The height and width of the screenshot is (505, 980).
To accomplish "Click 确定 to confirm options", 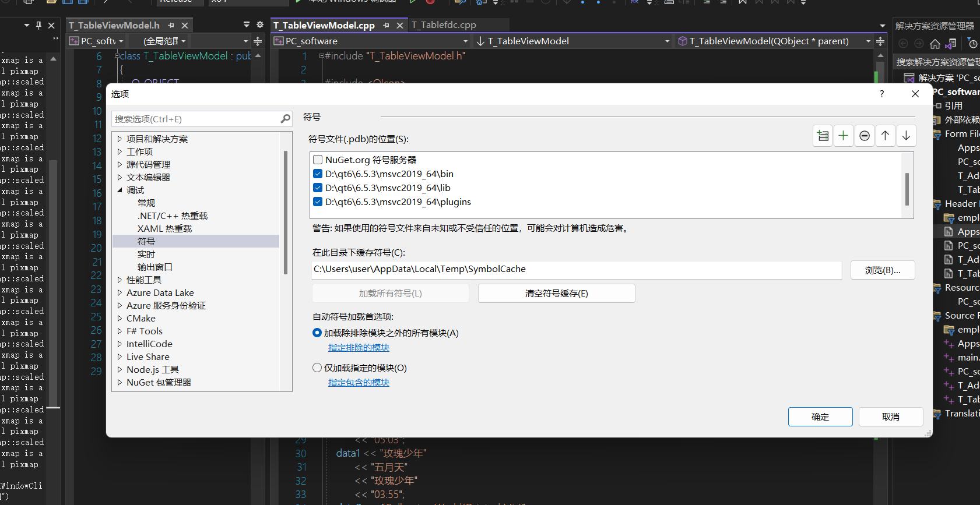I will pyautogui.click(x=820, y=417).
